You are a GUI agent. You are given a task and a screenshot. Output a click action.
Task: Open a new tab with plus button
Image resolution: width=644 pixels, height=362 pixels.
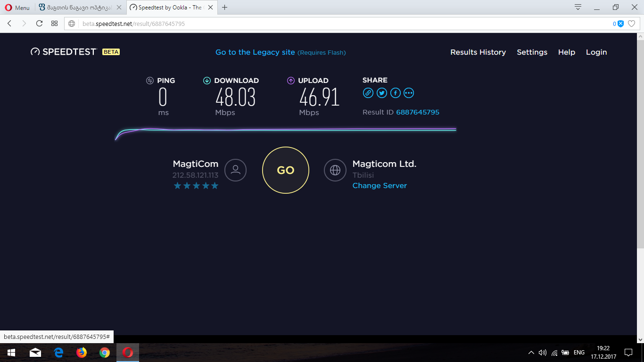[225, 8]
